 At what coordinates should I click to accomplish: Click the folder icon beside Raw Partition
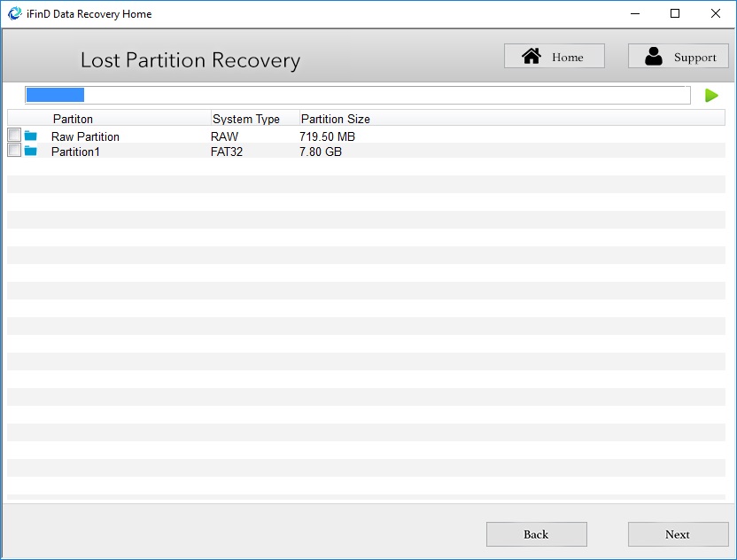click(30, 136)
